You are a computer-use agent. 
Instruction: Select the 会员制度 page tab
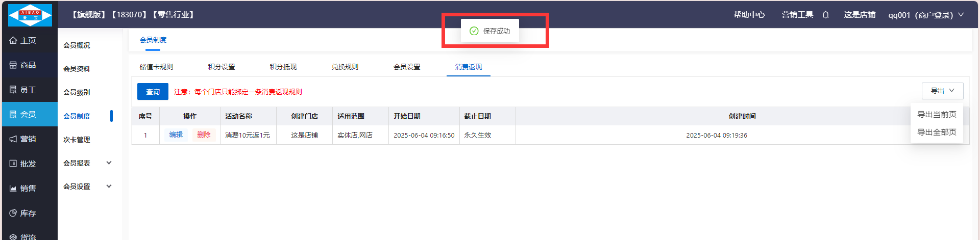[x=153, y=40]
